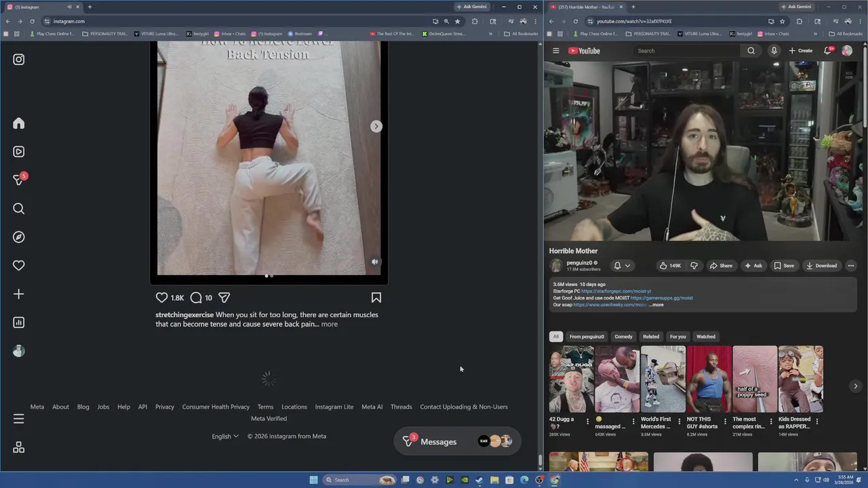Screen dimensions: 868x488
Task: Click Instagram logo at top of sidebar
Action: click(x=18, y=60)
